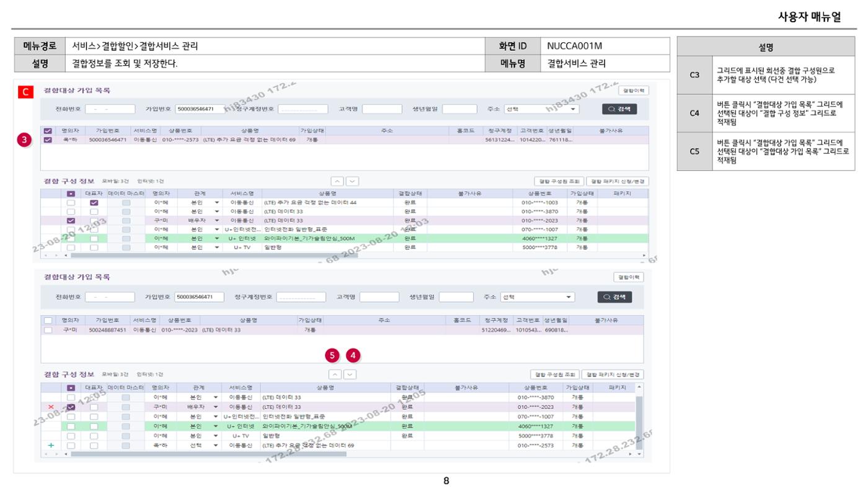Click the 검색 magnifier button above the 구*미 500248887451 list

tap(615, 297)
